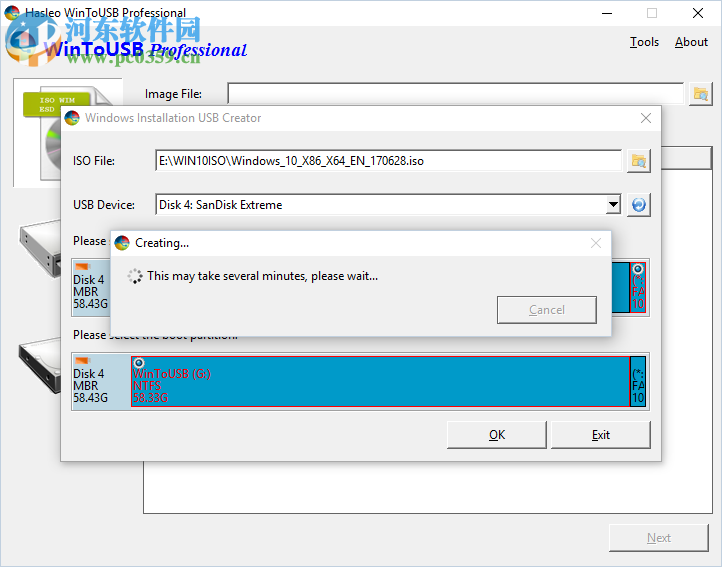
Task: Click browse icon next to ISO File
Action: [639, 161]
